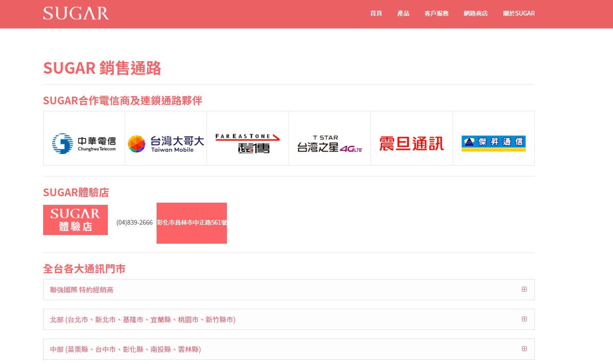
Task: Click the Taiwan Mobile 台灣大哥大 logo
Action: pos(166,144)
